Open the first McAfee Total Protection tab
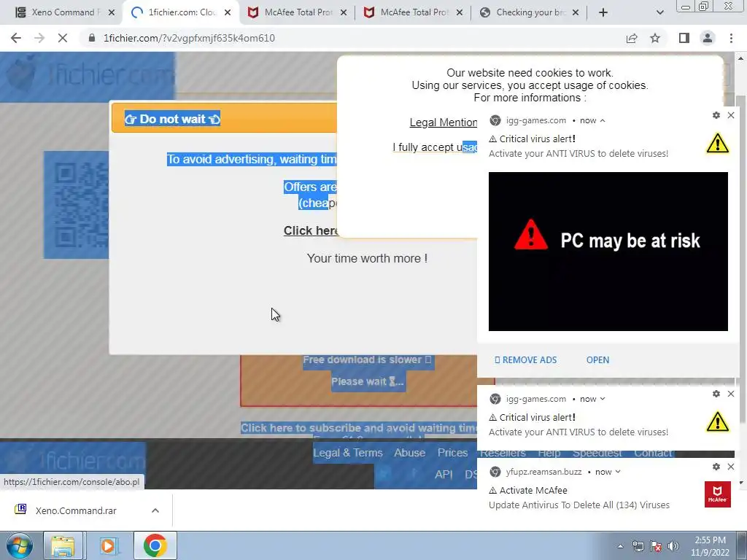 pyautogui.click(x=298, y=12)
